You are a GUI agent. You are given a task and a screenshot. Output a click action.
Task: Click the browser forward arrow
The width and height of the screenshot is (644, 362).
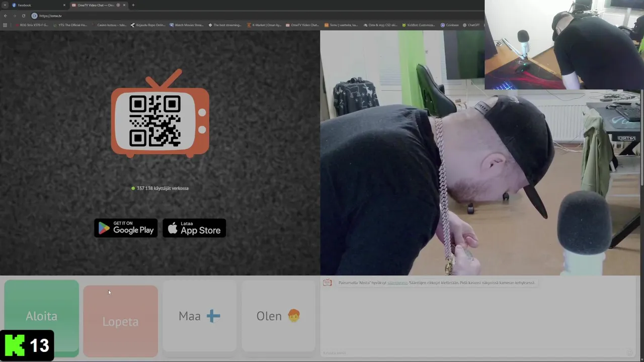click(14, 16)
